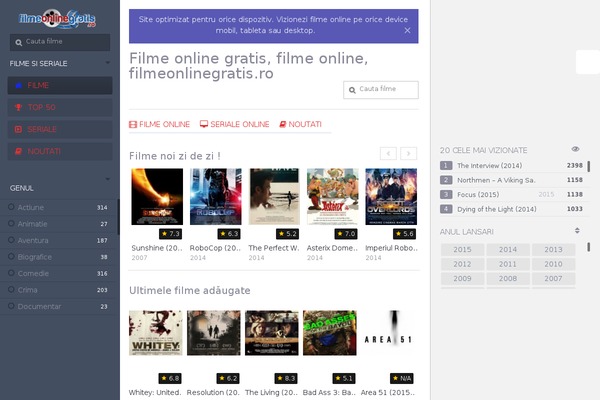Select the Aventura genre radio button
Viewport: 600px width, 400px height.
point(11,240)
